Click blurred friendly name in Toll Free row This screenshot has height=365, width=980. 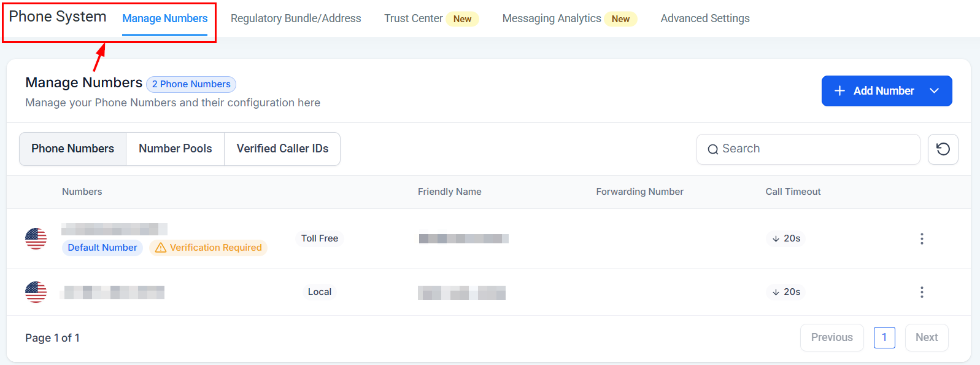pos(463,238)
